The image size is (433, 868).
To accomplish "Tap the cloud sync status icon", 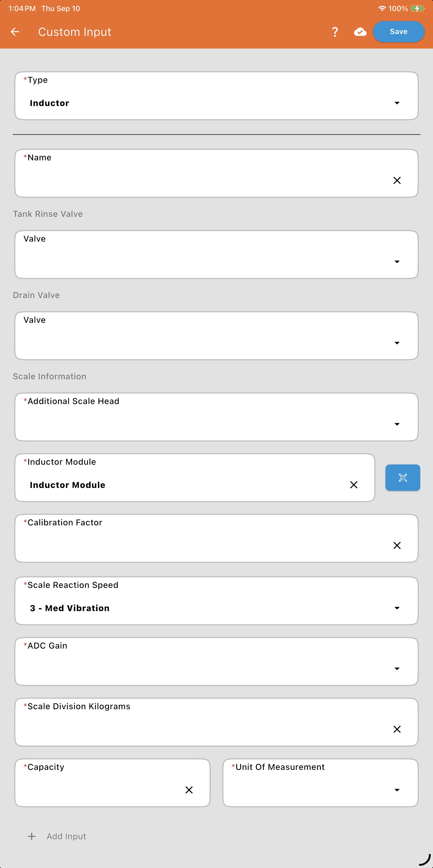I will coord(360,32).
